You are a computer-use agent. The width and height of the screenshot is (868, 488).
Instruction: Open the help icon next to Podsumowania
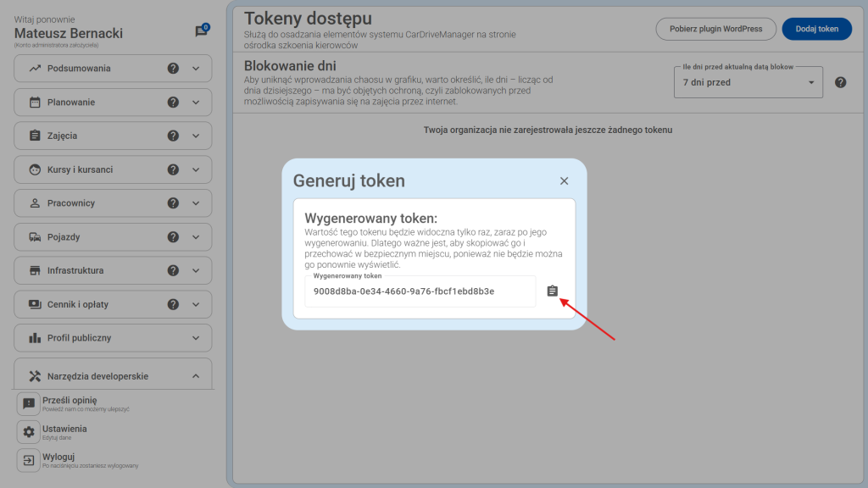pyautogui.click(x=172, y=68)
